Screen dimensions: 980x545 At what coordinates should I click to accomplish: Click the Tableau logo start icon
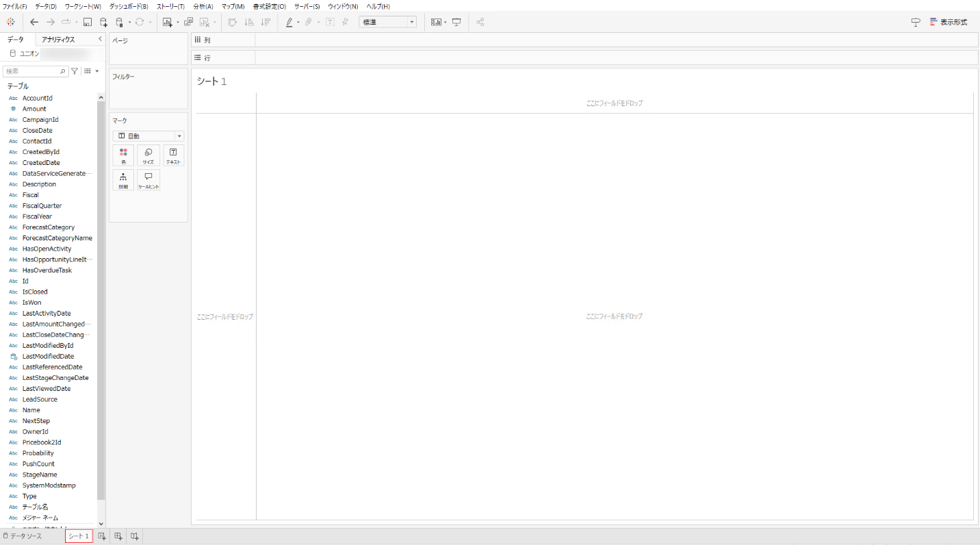(x=11, y=22)
